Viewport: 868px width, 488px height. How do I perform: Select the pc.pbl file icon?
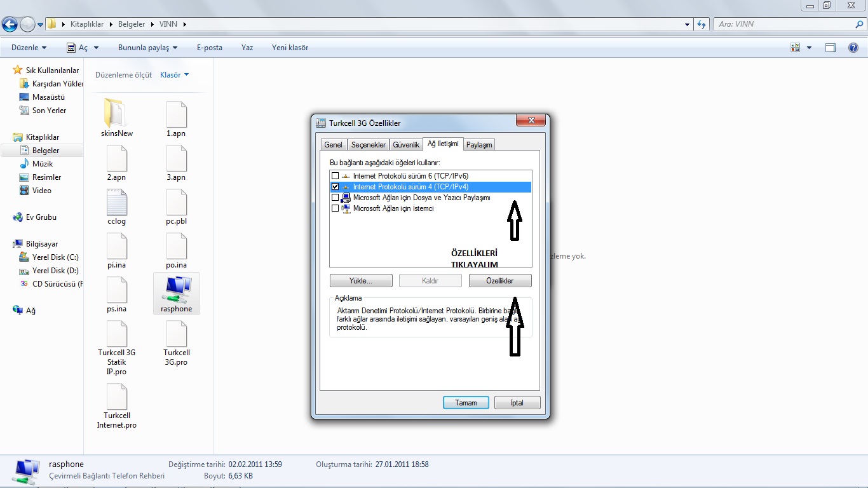(176, 202)
